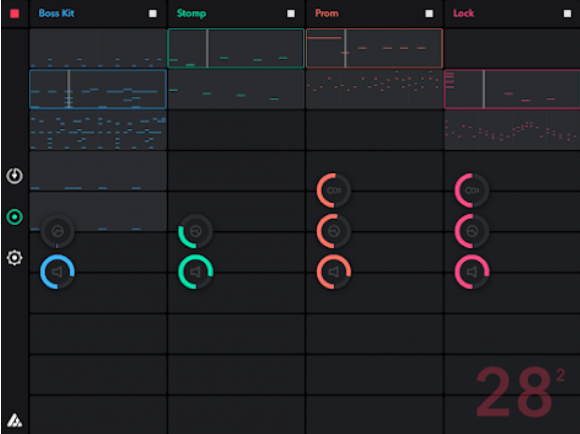Launch the second scattered-notes Prom clip

point(374,89)
